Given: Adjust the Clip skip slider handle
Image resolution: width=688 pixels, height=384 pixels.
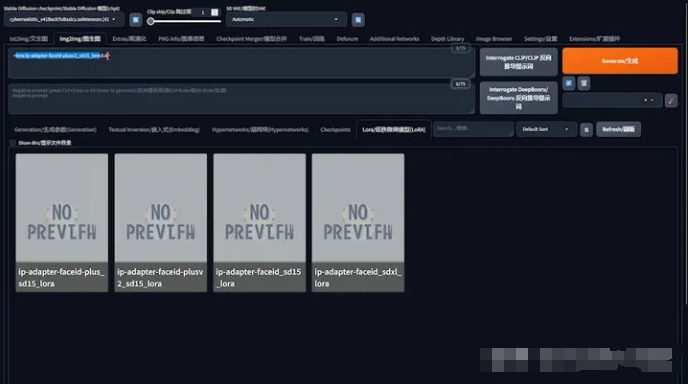Looking at the screenshot, I should (x=150, y=21).
